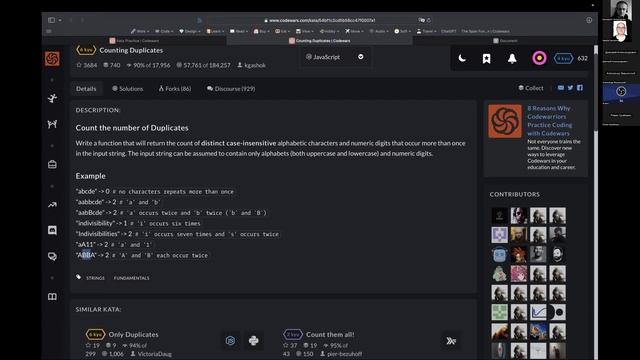Click the translate icon in the address bar
Image resolution: width=640 pixels, height=360 pixels.
[421, 20]
